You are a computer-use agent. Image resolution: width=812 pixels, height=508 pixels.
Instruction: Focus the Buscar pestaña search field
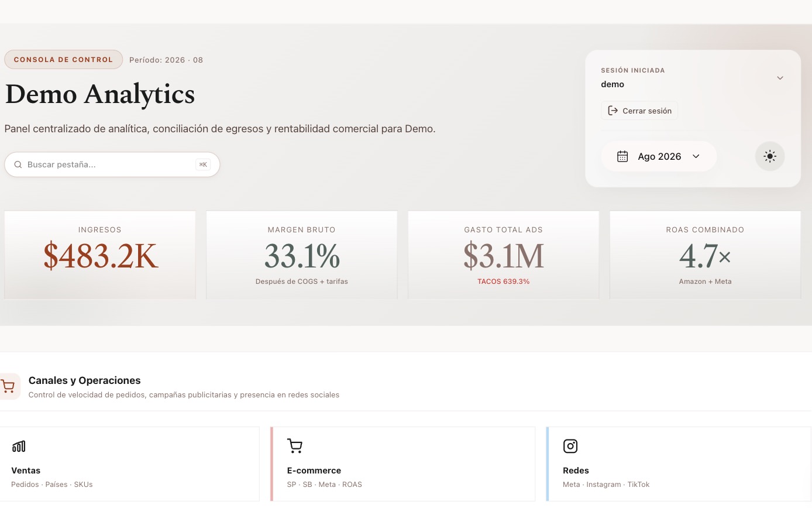click(x=112, y=164)
